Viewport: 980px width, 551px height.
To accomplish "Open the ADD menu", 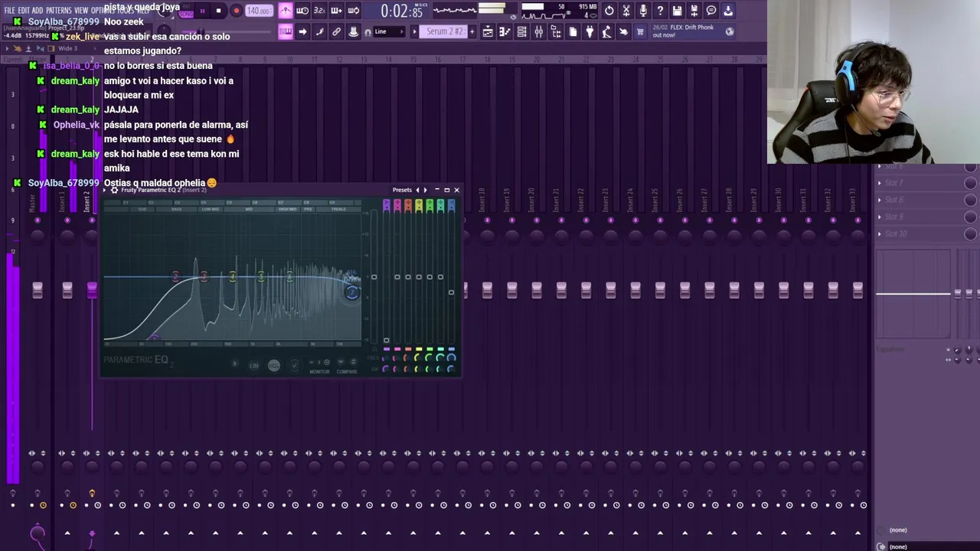I will click(x=38, y=11).
